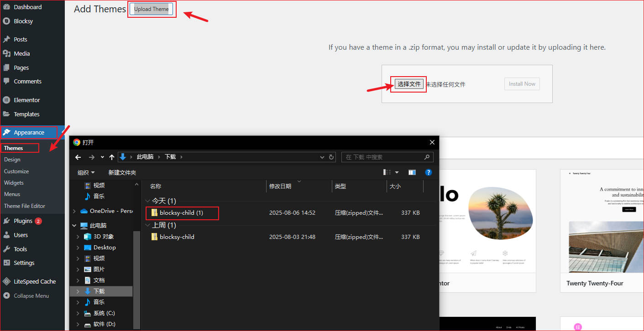Refresh the 下载 folder listing
644x331 pixels.
point(331,157)
